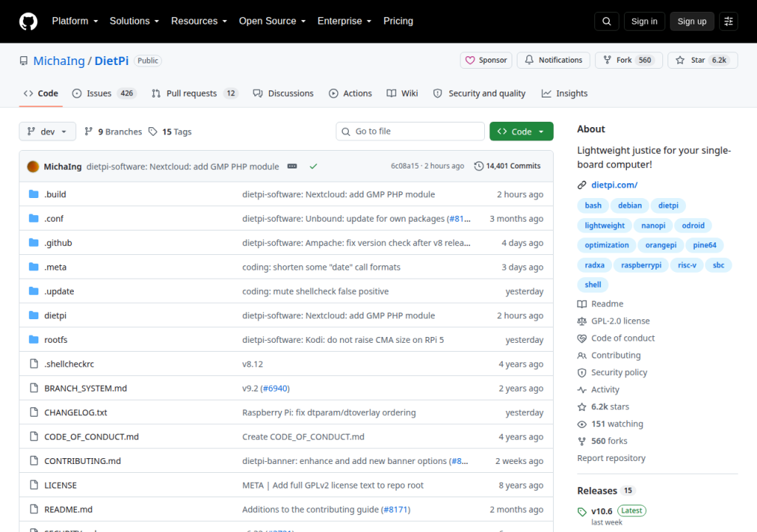
Task: Click the commit details ellipsis icon
Action: pyautogui.click(x=292, y=166)
